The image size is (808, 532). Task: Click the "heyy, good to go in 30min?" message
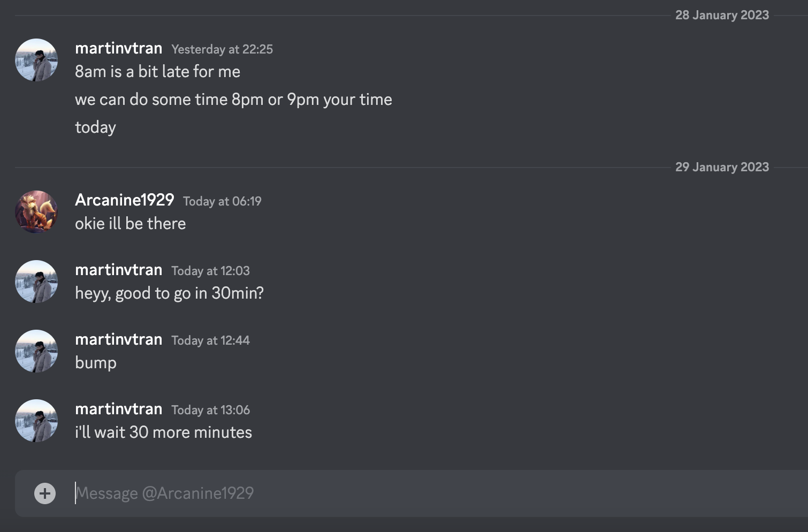pos(169,293)
